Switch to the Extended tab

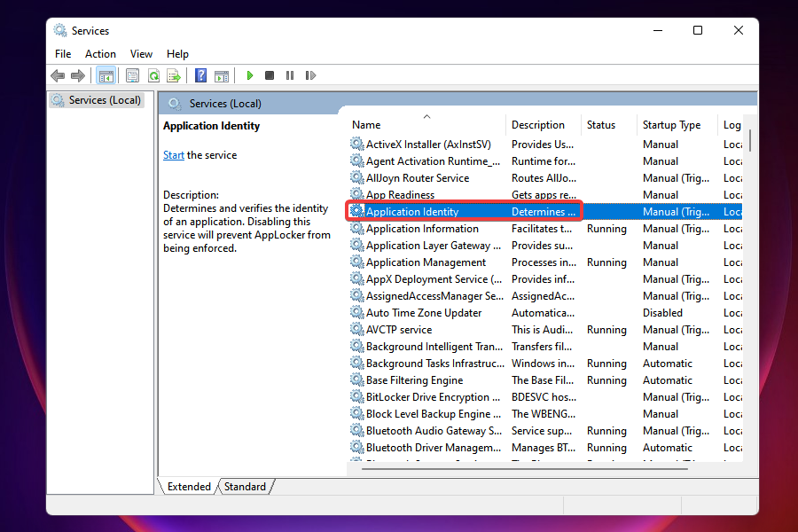(189, 487)
